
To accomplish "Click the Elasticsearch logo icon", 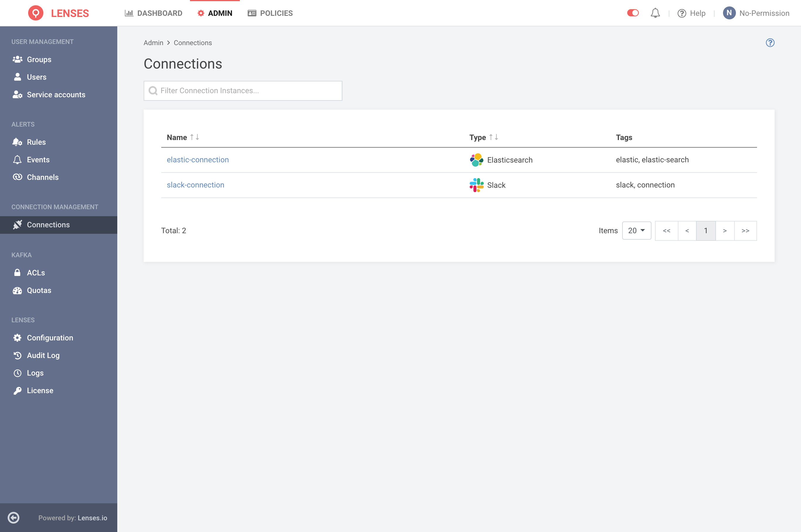I will coord(476,160).
